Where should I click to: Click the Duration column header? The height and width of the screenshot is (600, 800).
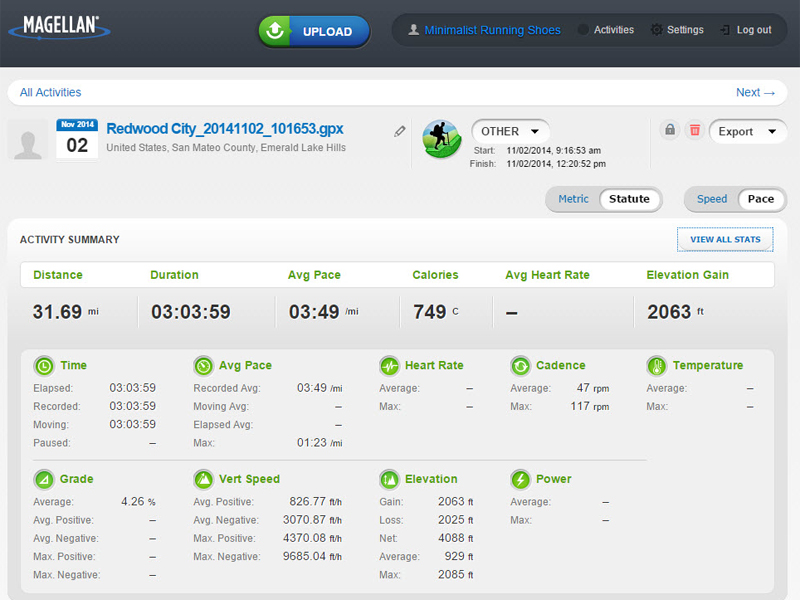(174, 275)
